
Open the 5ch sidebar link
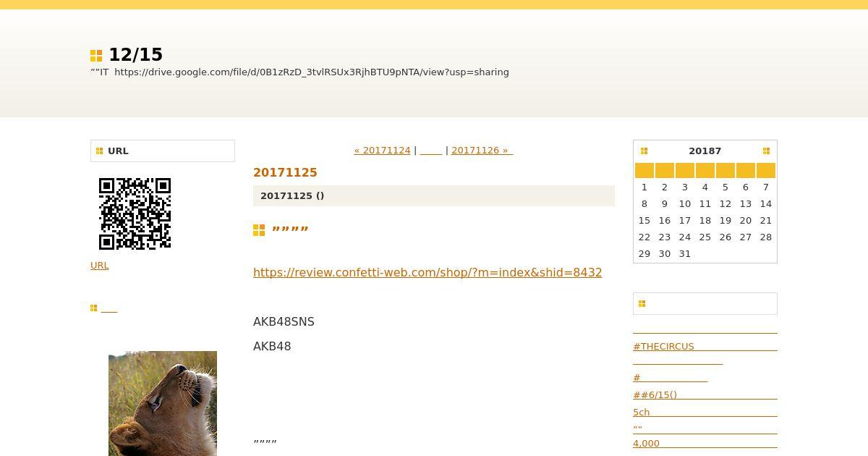click(x=705, y=413)
